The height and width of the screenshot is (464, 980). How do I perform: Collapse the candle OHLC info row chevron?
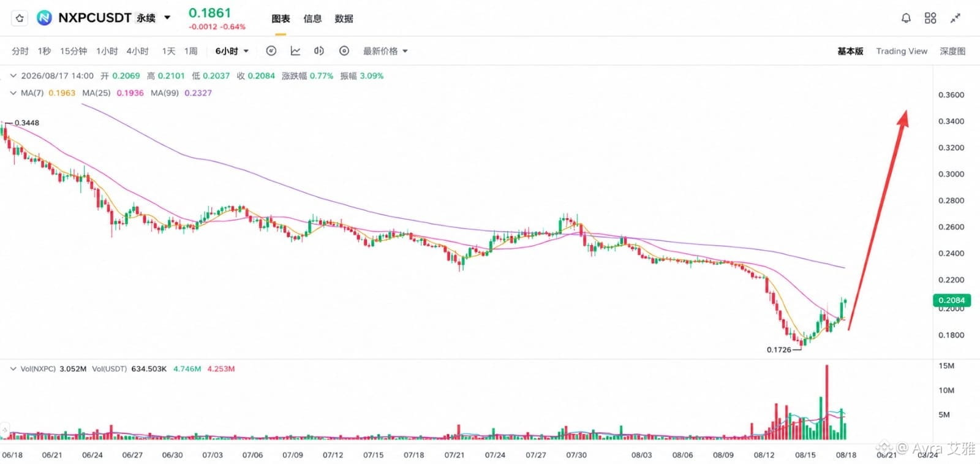tap(13, 76)
